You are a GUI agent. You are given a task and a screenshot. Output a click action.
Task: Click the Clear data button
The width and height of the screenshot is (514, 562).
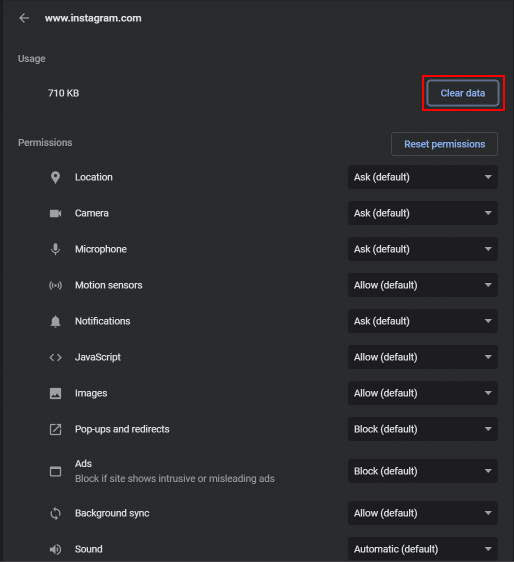[463, 93]
